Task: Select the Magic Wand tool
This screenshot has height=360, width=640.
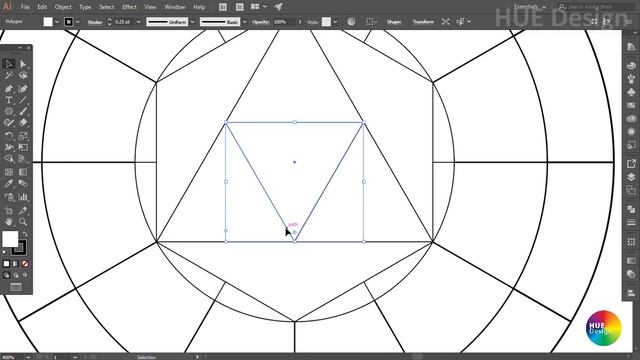Action: pos(9,76)
